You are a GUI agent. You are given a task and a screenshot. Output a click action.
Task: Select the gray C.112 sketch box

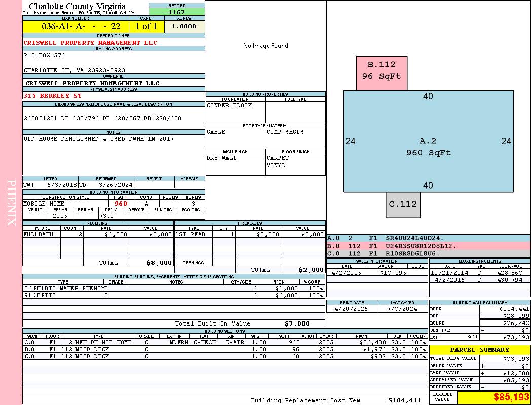pos(403,204)
